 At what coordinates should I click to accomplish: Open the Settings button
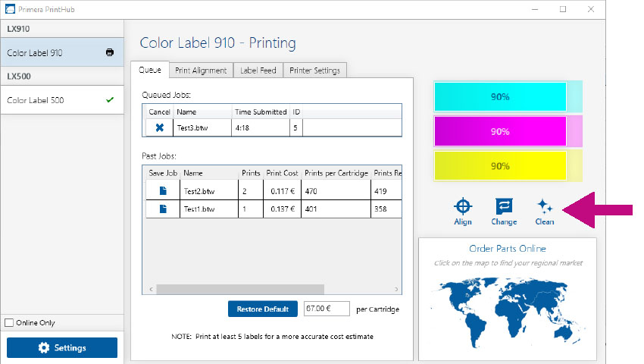coord(62,347)
